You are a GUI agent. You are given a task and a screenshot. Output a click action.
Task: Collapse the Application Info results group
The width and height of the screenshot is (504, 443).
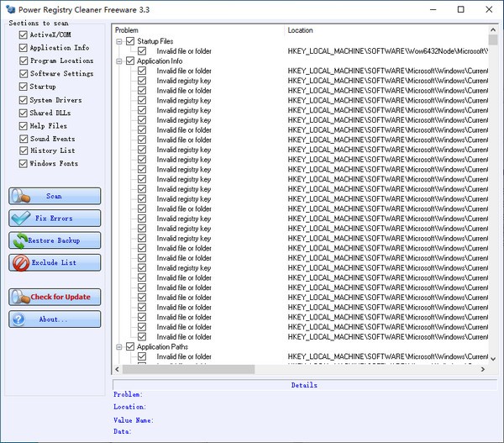(x=119, y=61)
